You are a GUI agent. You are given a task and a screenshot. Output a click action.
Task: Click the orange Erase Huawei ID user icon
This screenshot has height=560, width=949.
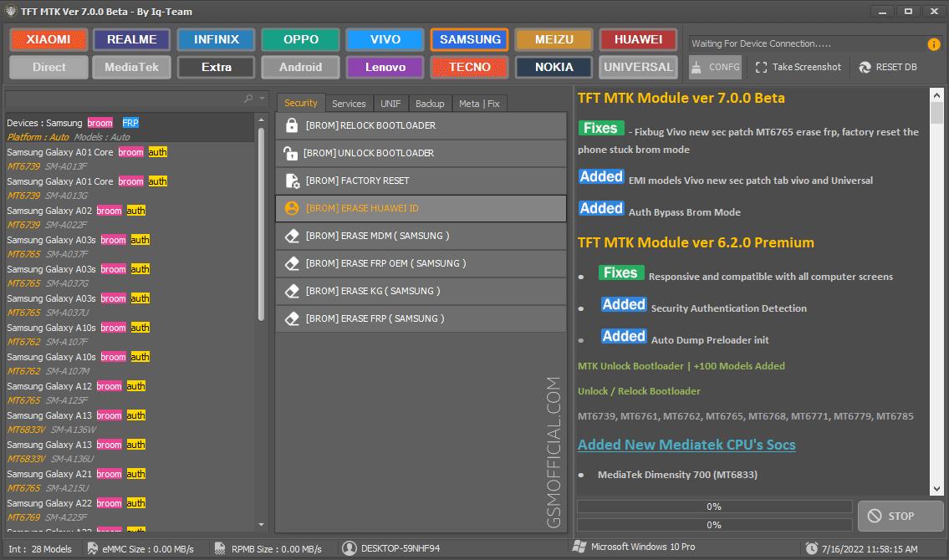point(291,208)
